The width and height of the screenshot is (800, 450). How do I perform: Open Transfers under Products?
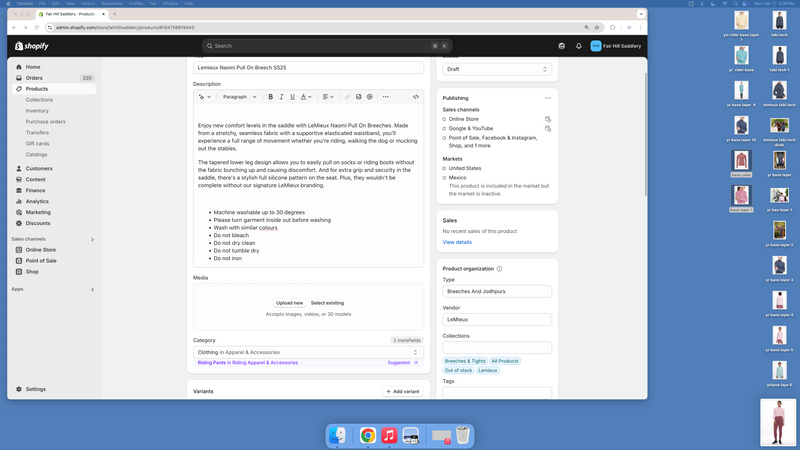tap(37, 133)
